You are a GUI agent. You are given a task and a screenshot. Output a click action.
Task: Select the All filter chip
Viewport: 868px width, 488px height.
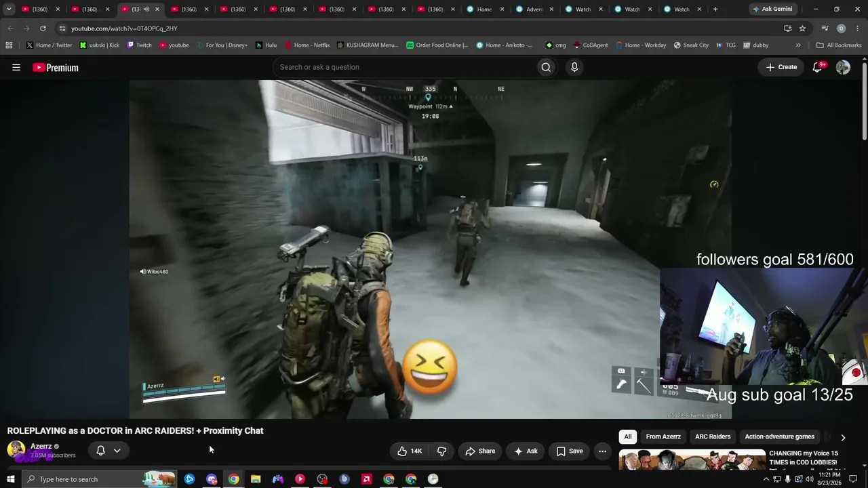pos(628,436)
